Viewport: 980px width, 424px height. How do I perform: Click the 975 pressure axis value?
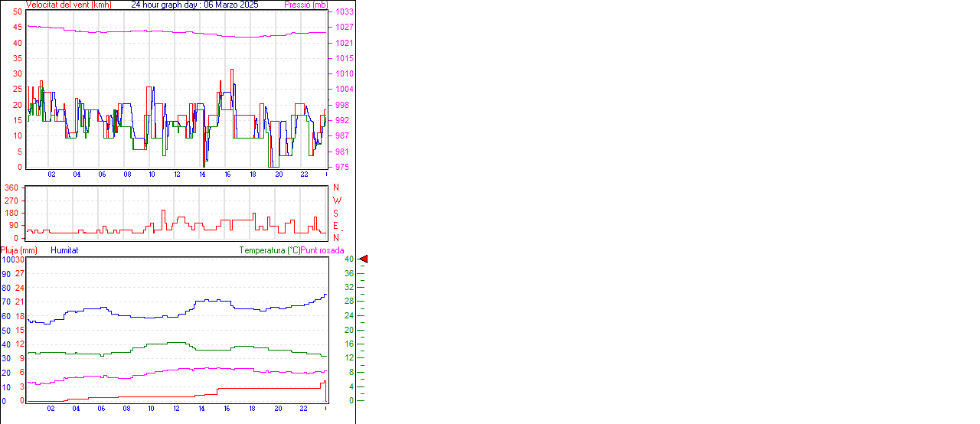tap(342, 167)
